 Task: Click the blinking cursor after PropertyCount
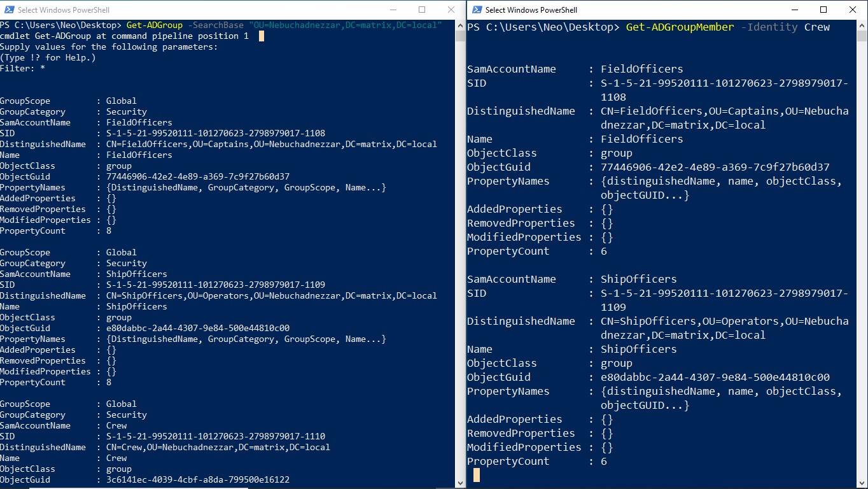(x=477, y=475)
